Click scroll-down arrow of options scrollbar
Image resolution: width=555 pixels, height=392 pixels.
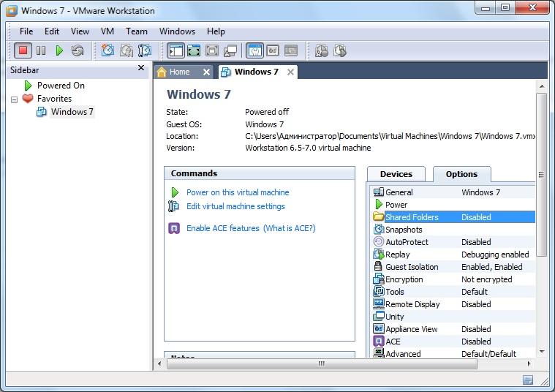pyautogui.click(x=542, y=352)
